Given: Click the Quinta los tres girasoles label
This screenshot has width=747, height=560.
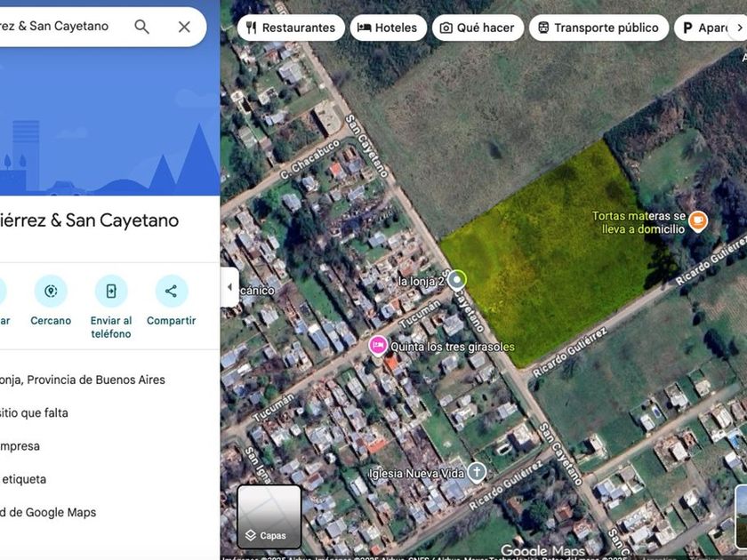Looking at the screenshot, I should (x=452, y=347).
